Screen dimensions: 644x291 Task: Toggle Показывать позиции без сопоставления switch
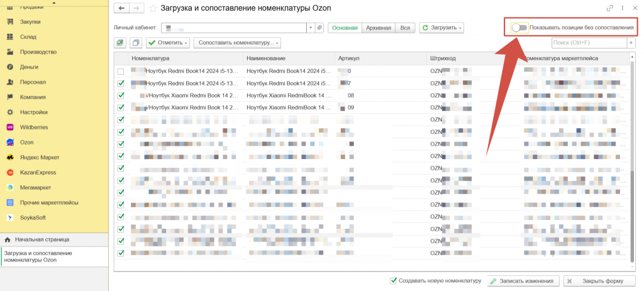(x=519, y=28)
